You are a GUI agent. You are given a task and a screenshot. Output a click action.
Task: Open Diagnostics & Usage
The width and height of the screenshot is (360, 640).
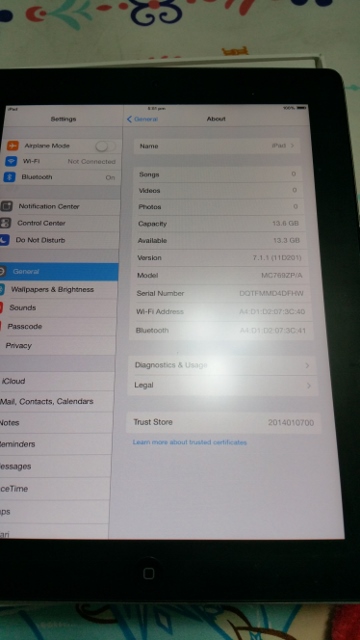(x=222, y=365)
